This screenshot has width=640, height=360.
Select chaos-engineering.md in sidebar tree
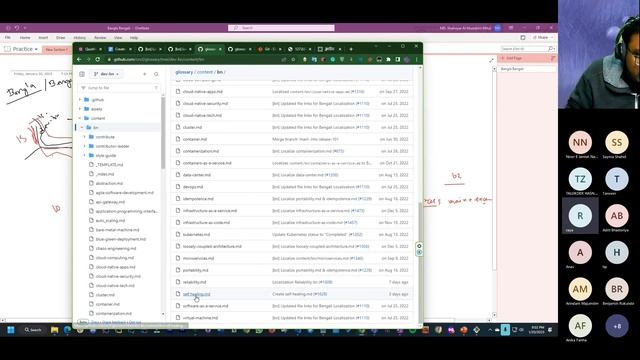[x=116, y=248]
